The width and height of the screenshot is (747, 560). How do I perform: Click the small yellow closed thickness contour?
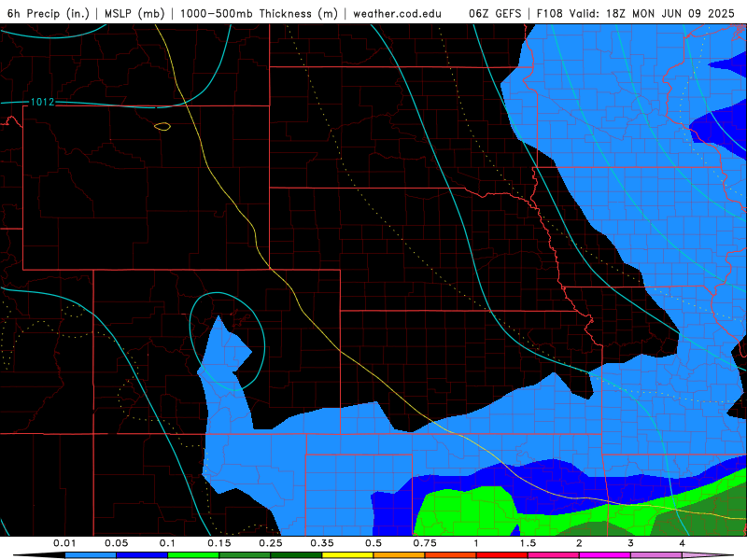[x=162, y=127]
